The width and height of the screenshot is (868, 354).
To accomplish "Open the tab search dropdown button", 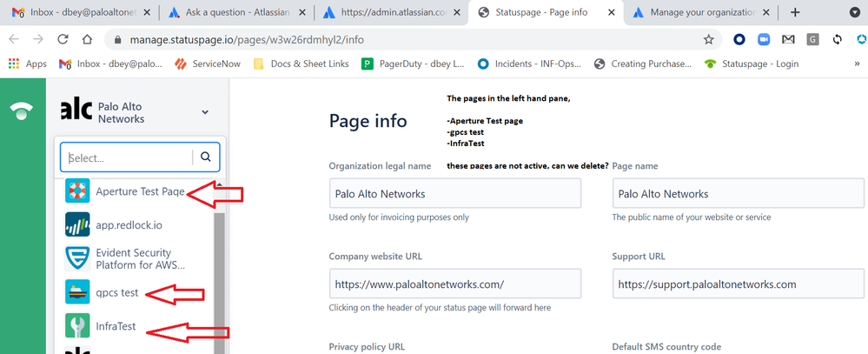I will pyautogui.click(x=855, y=12).
